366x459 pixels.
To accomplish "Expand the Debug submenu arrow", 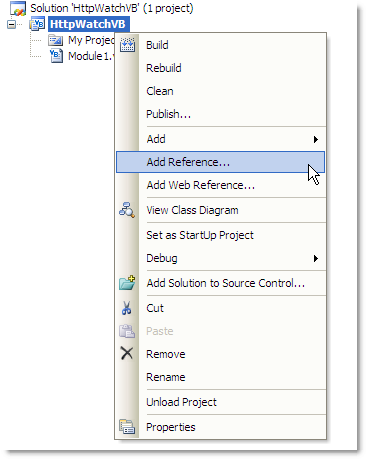I will (316, 258).
